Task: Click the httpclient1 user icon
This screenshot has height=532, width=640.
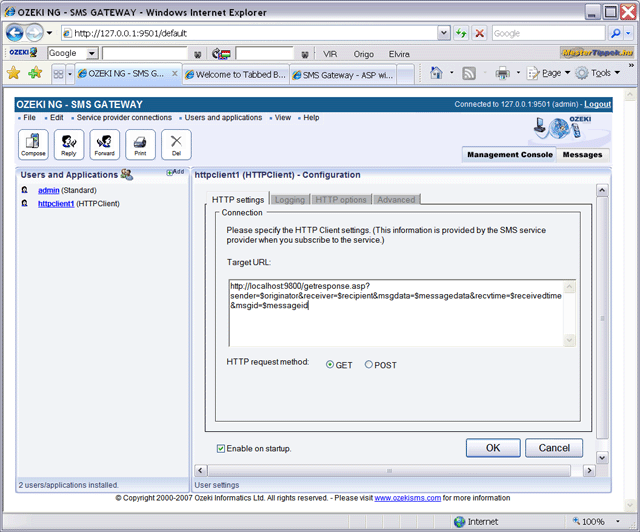Action: click(x=24, y=203)
